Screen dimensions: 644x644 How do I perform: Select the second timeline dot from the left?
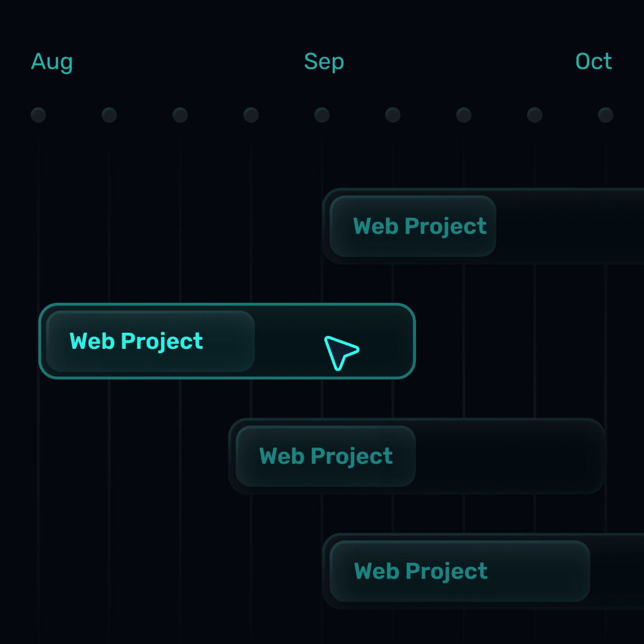(109, 115)
